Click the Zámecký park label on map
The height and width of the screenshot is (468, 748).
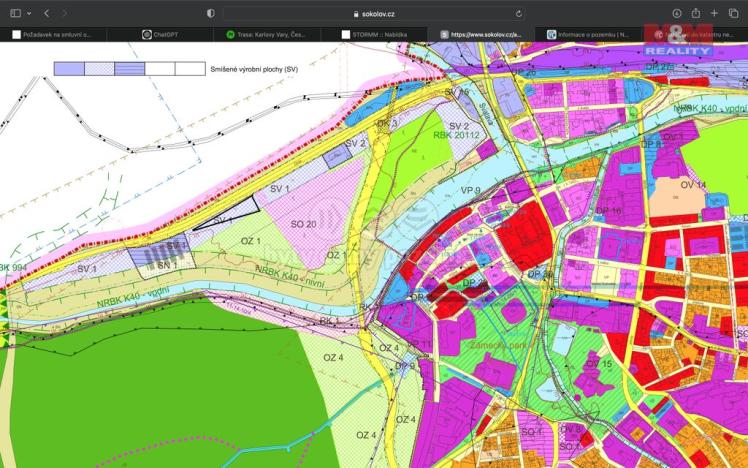click(496, 346)
